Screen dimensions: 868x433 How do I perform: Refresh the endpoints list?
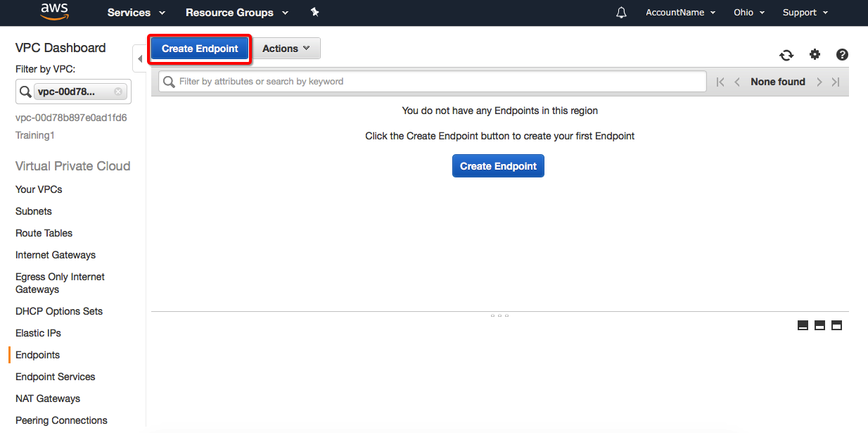click(786, 55)
